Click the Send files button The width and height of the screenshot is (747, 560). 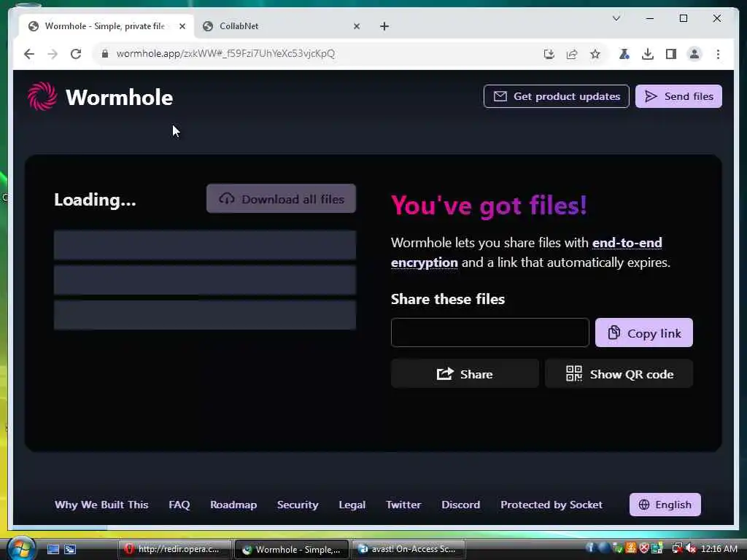[678, 96]
